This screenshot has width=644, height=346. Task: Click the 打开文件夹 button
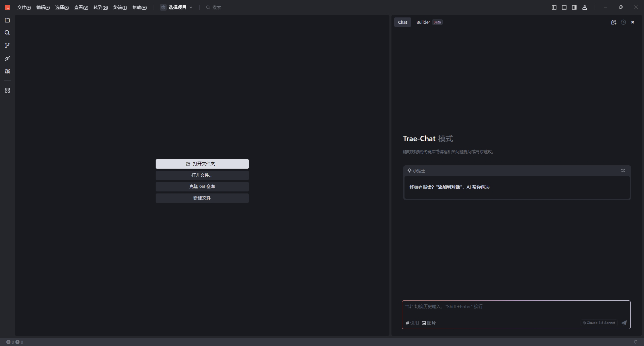pyautogui.click(x=202, y=164)
